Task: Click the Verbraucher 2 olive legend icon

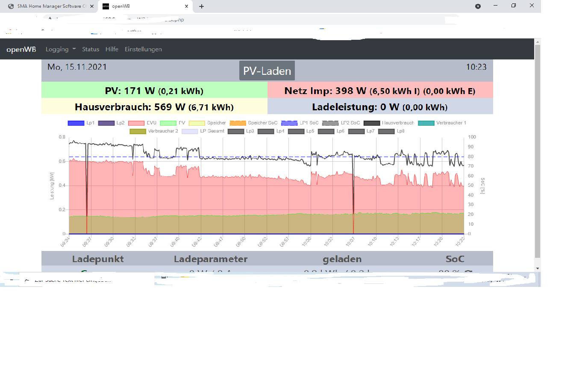Action: [x=138, y=131]
